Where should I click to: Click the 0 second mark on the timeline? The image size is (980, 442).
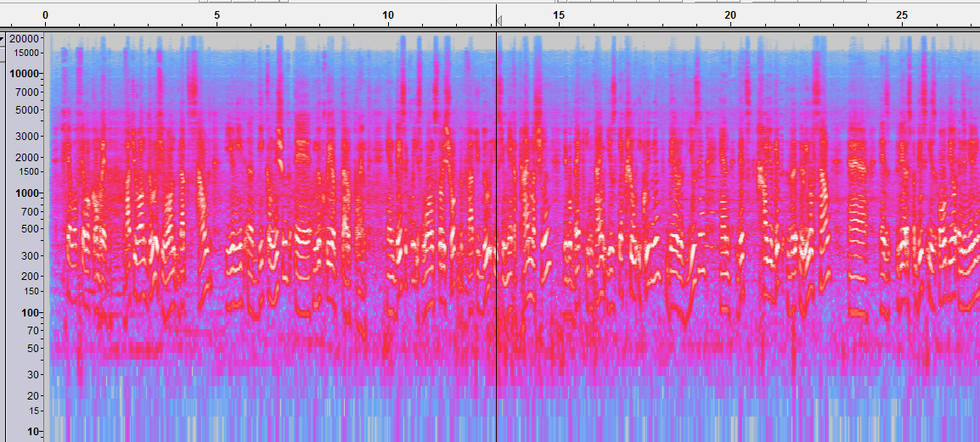pos(46,14)
